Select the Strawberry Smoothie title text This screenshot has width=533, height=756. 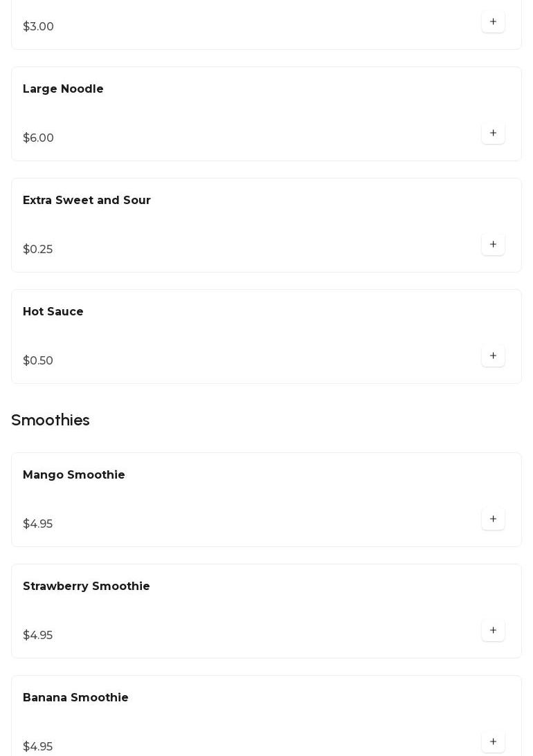coord(87,587)
